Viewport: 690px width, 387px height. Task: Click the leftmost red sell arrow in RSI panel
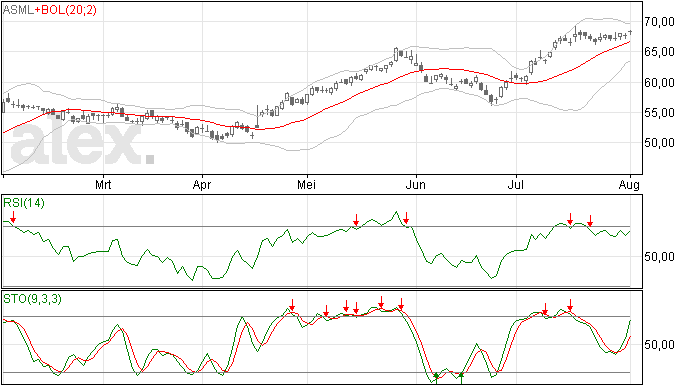tap(13, 217)
